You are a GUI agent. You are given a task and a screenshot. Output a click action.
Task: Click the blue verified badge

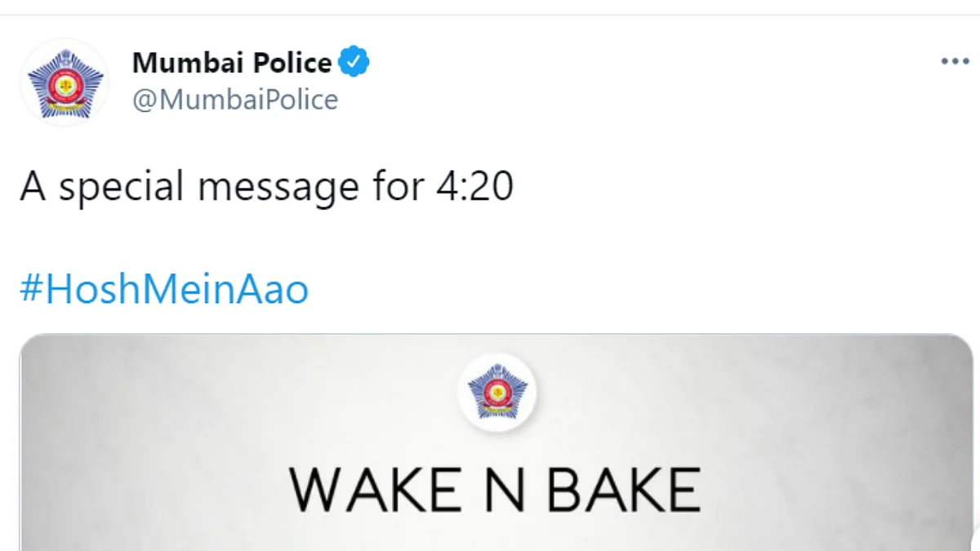(x=355, y=62)
